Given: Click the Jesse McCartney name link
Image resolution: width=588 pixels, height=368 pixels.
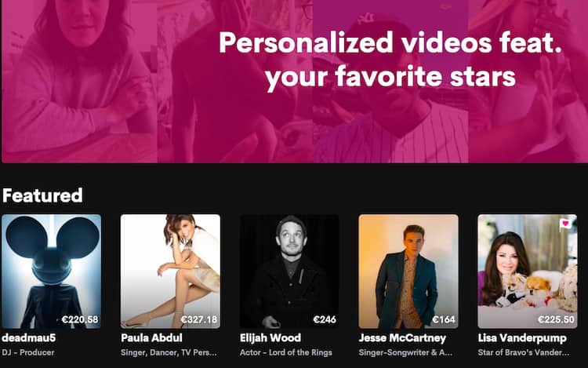Looking at the screenshot, I should point(402,338).
